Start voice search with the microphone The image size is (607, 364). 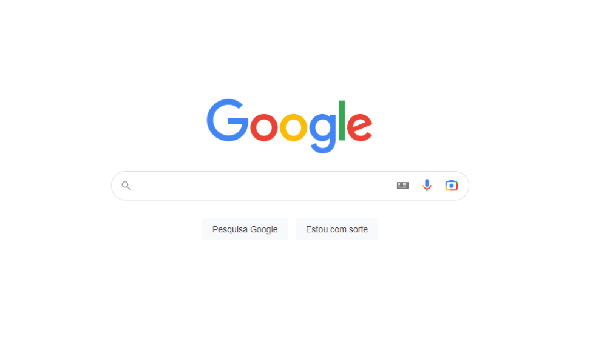point(427,185)
